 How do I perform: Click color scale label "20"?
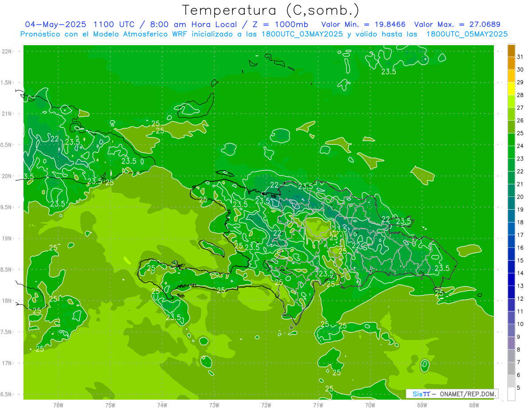(520, 197)
